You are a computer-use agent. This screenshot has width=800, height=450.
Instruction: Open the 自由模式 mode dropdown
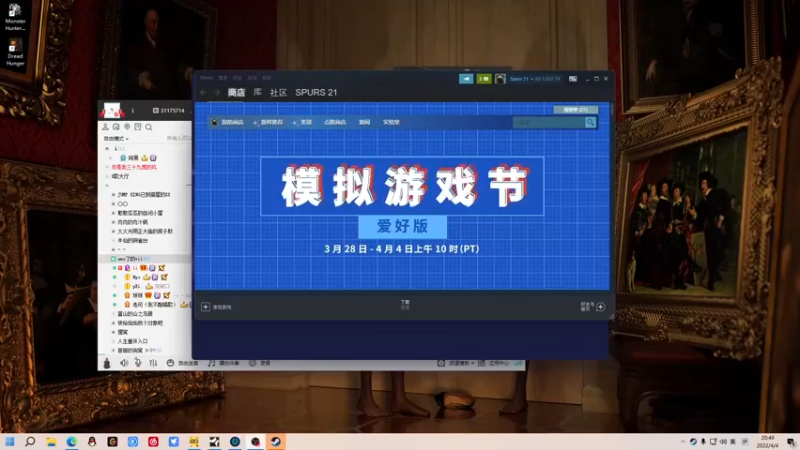pos(116,138)
